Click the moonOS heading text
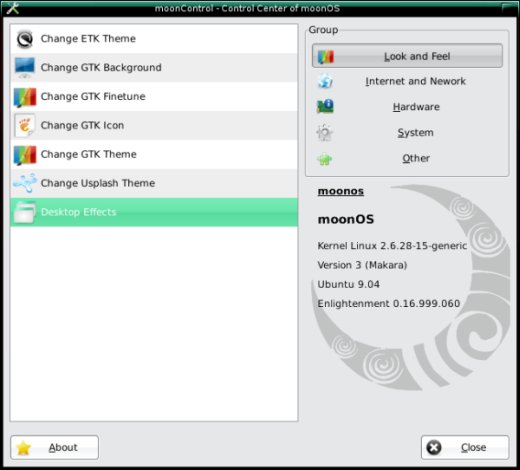The image size is (520, 470). pos(346,219)
